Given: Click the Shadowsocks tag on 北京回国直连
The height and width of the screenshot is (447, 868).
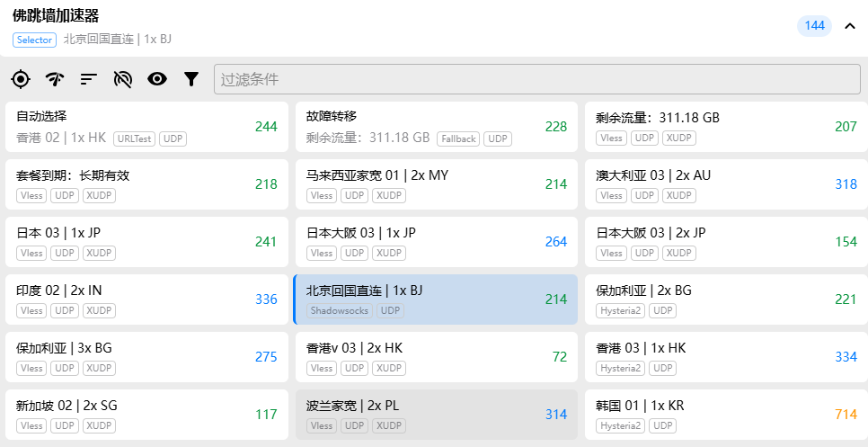Looking at the screenshot, I should tap(340, 310).
